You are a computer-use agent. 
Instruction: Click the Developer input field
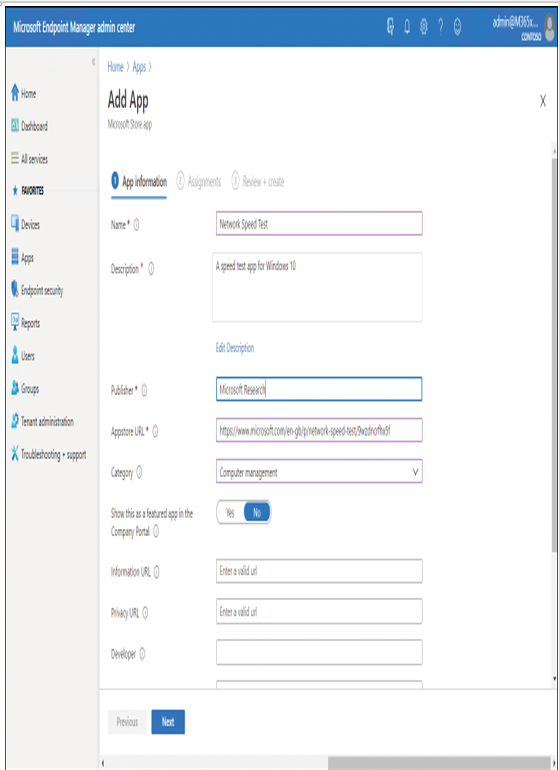pos(319,652)
